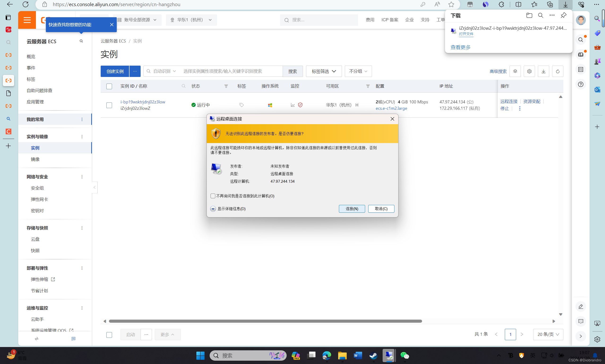605x364 pixels.
Task: Click the 连接(N) button
Action: click(x=352, y=209)
